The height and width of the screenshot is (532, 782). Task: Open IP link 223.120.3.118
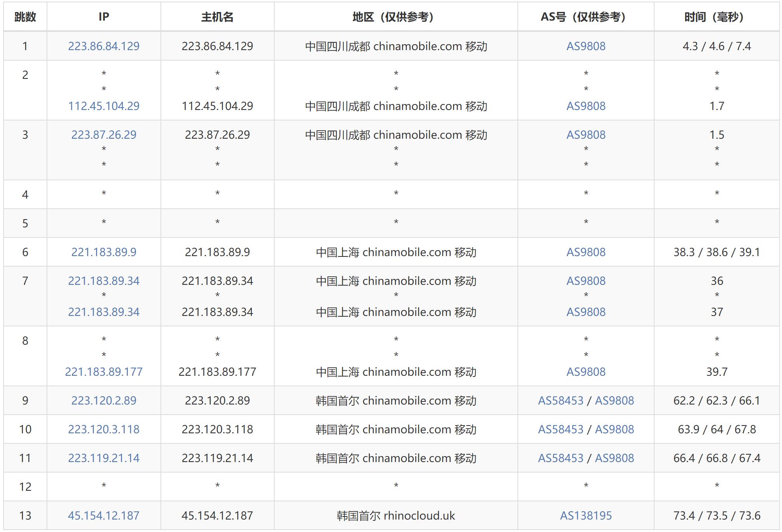point(104,429)
